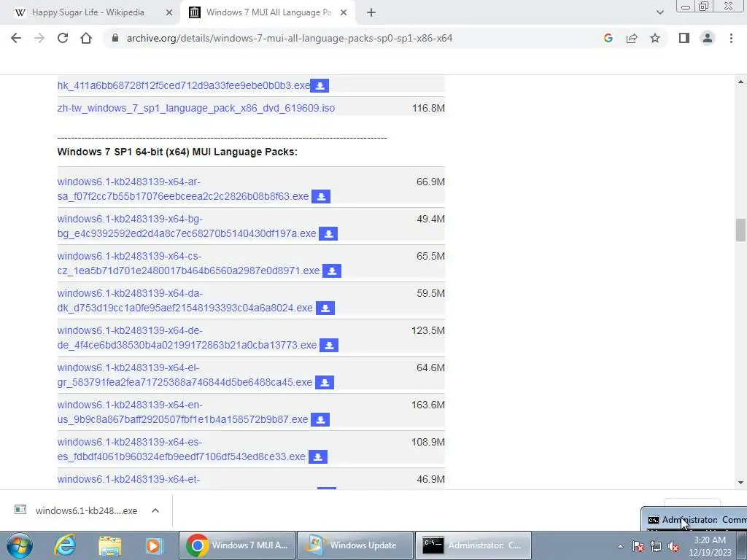
Task: Open Windows Explorer from the taskbar
Action: (x=110, y=545)
